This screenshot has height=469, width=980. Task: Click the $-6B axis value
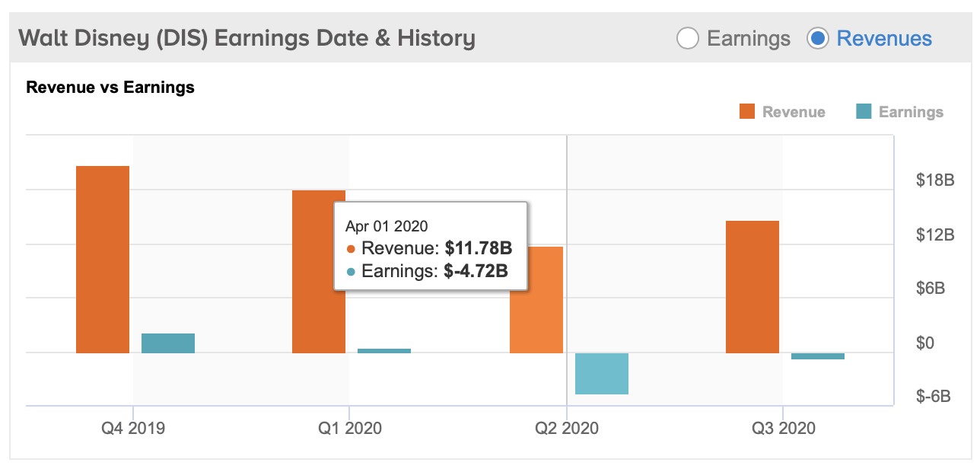point(935,397)
